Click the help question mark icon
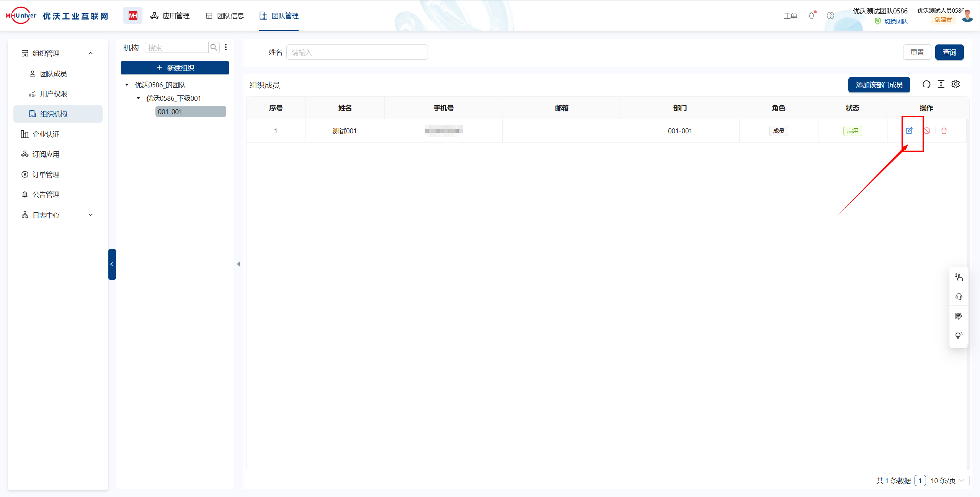The image size is (980, 497). coord(830,16)
